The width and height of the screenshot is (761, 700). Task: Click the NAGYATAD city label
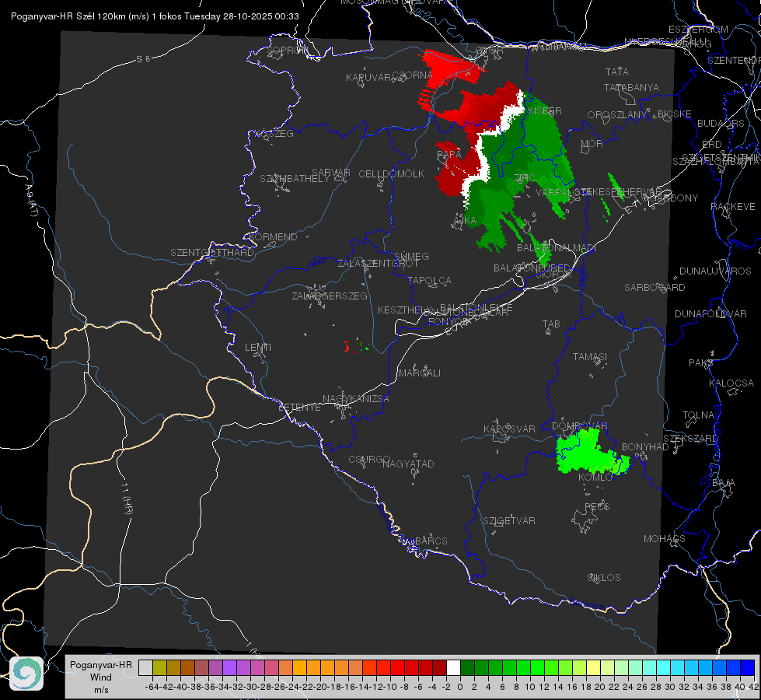(408, 464)
